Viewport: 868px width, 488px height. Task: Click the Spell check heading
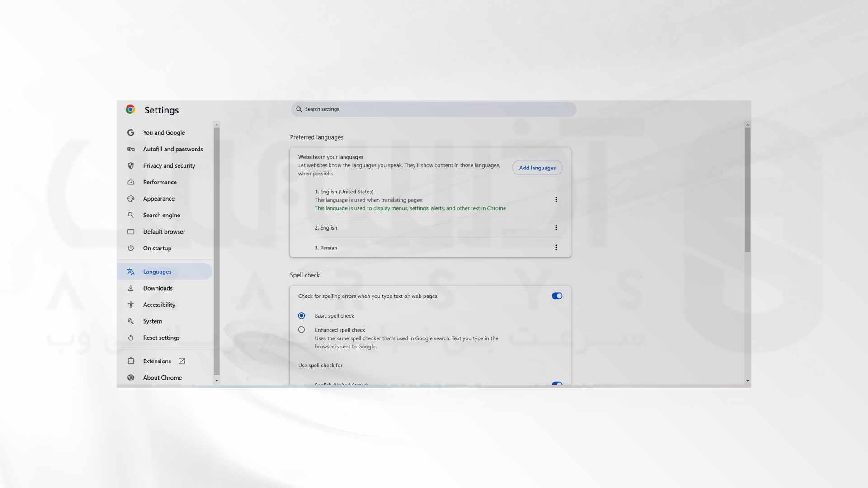click(x=305, y=275)
